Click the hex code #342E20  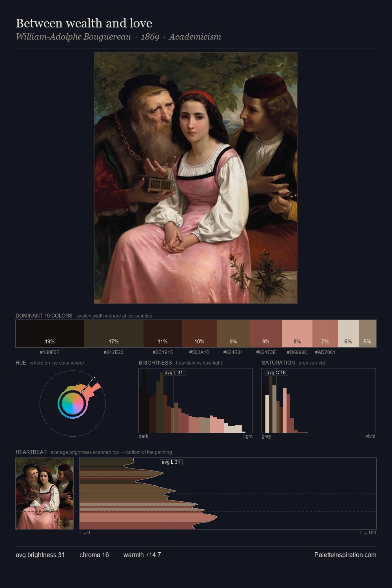pyautogui.click(x=114, y=352)
